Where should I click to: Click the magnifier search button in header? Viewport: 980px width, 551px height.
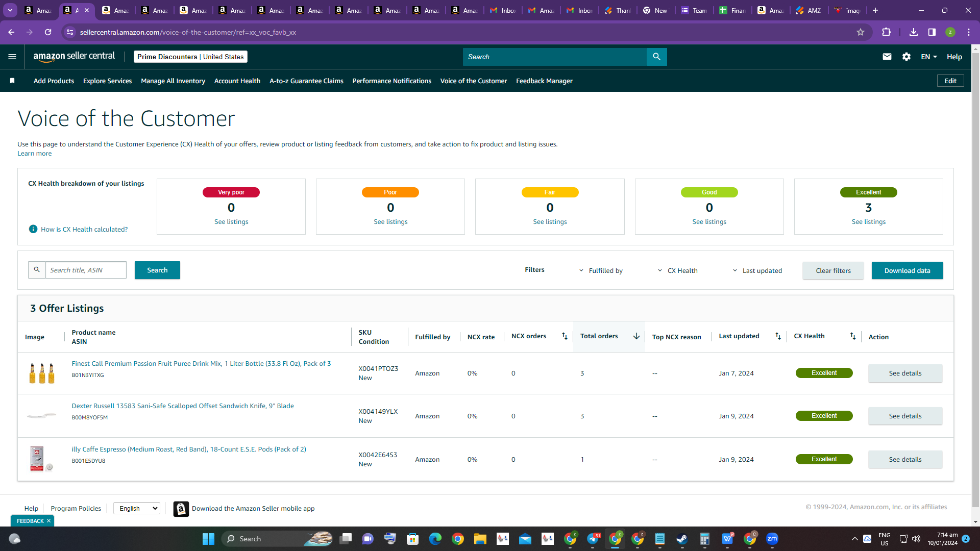657,57
